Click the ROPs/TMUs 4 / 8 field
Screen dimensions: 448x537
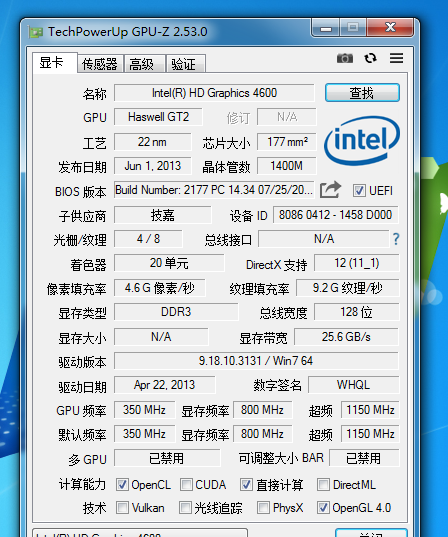(x=148, y=239)
